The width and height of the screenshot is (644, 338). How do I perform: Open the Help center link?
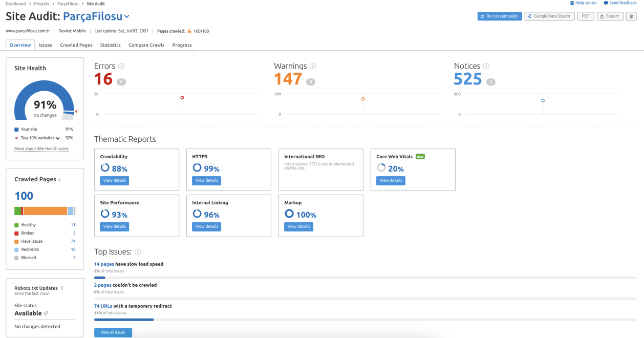tap(584, 3)
